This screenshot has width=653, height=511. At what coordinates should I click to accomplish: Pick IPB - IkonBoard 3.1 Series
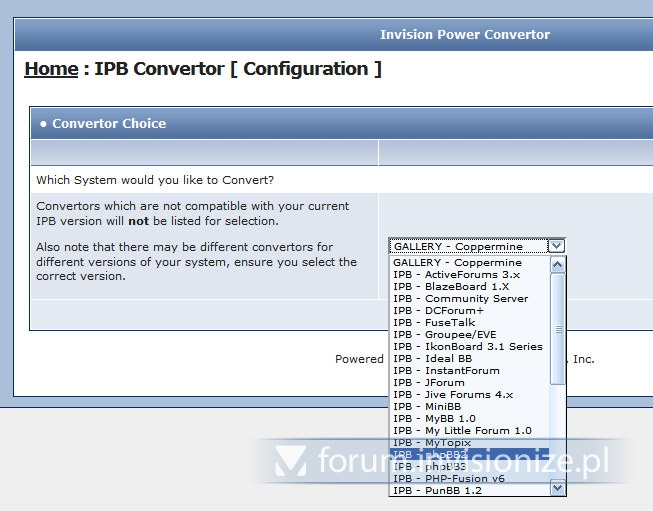tap(467, 347)
